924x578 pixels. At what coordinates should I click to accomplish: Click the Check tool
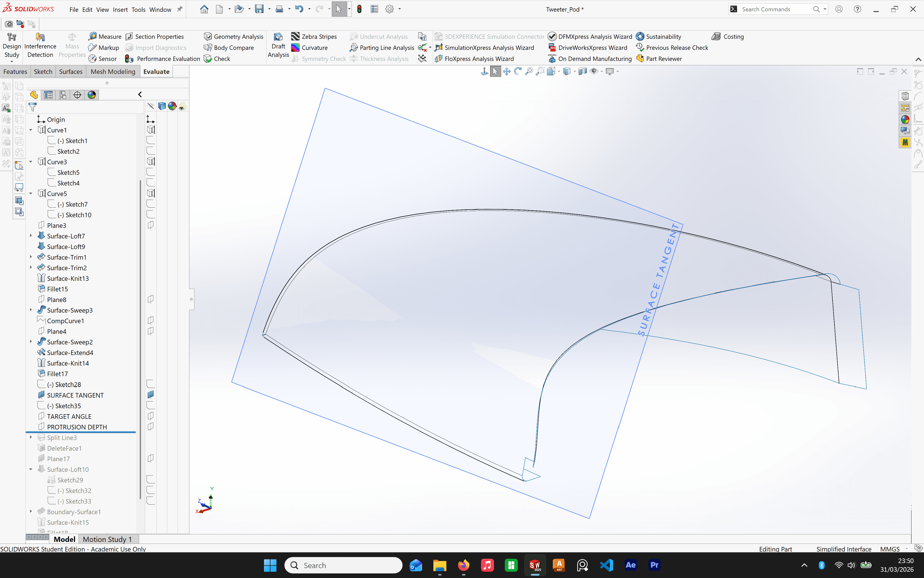[217, 59]
